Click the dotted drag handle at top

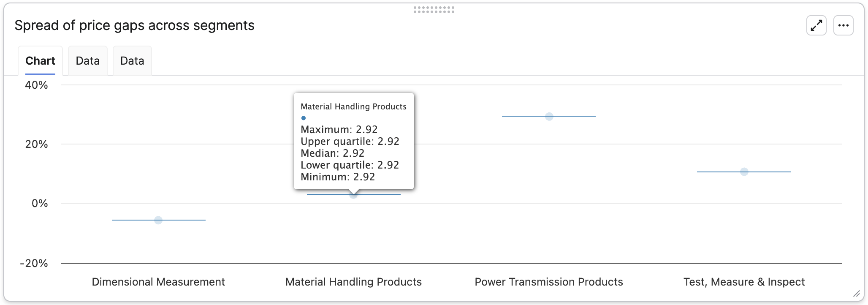pos(434,10)
